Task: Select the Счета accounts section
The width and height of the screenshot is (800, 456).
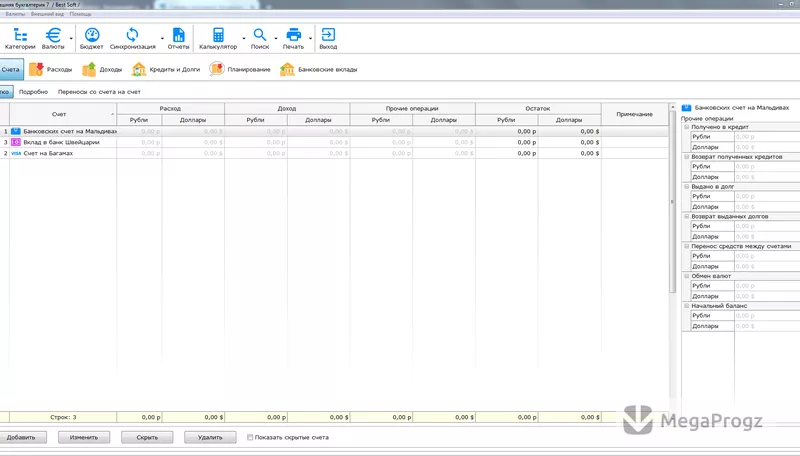Action: pos(10,69)
